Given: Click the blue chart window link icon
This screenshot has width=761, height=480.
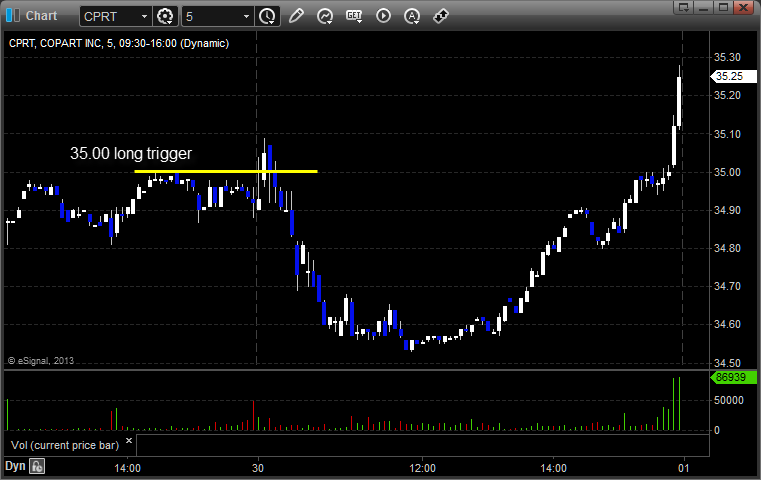Looking at the screenshot, I should click(x=13, y=16).
